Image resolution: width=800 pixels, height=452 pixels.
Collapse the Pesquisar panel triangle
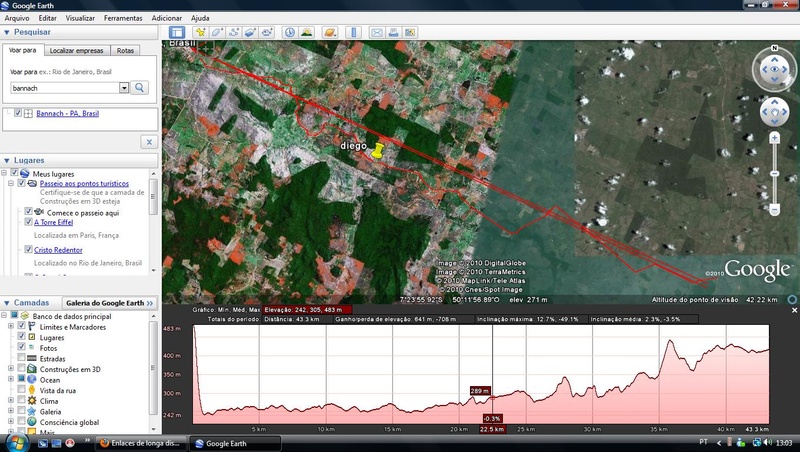7,32
